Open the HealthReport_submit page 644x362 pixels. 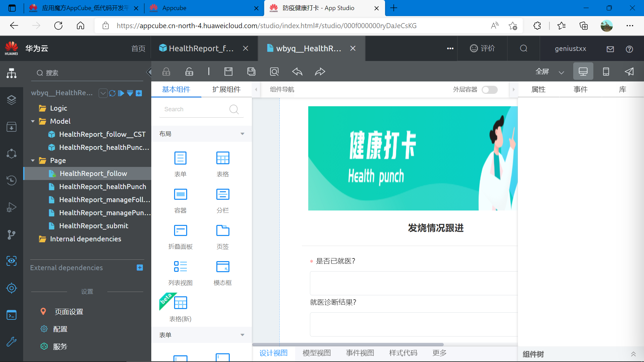coord(94,226)
